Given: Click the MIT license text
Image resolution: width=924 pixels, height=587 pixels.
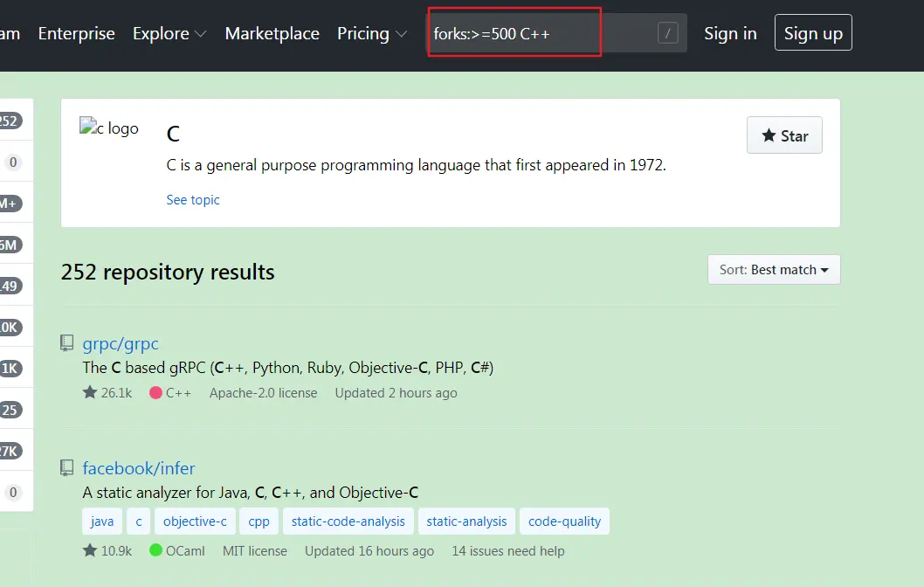Looking at the screenshot, I should 254,550.
